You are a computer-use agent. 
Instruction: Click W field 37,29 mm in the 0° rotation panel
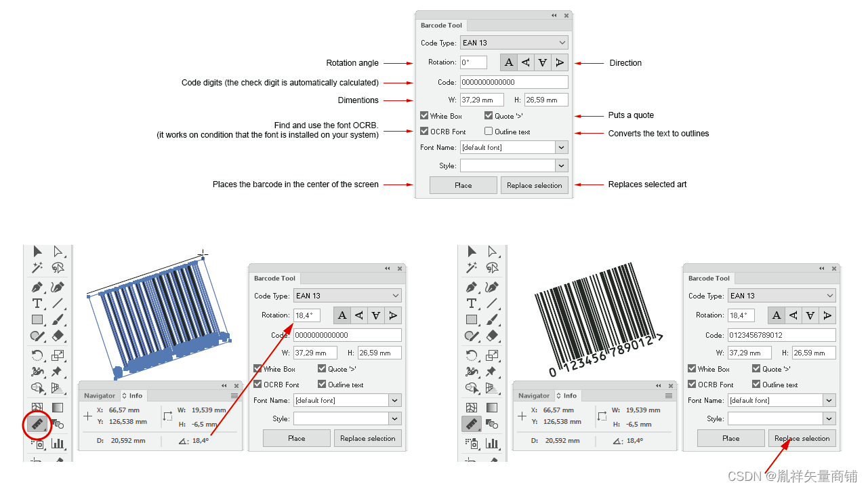click(482, 100)
